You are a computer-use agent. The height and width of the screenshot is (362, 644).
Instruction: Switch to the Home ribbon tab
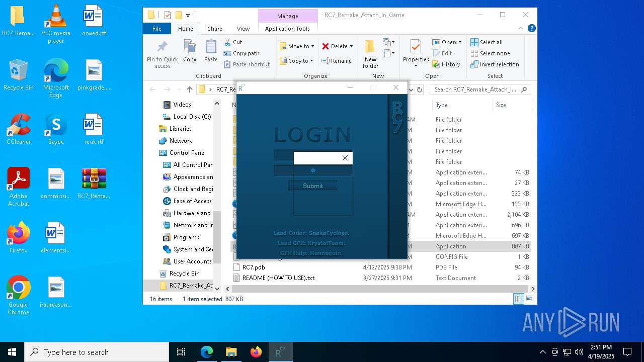coord(185,29)
